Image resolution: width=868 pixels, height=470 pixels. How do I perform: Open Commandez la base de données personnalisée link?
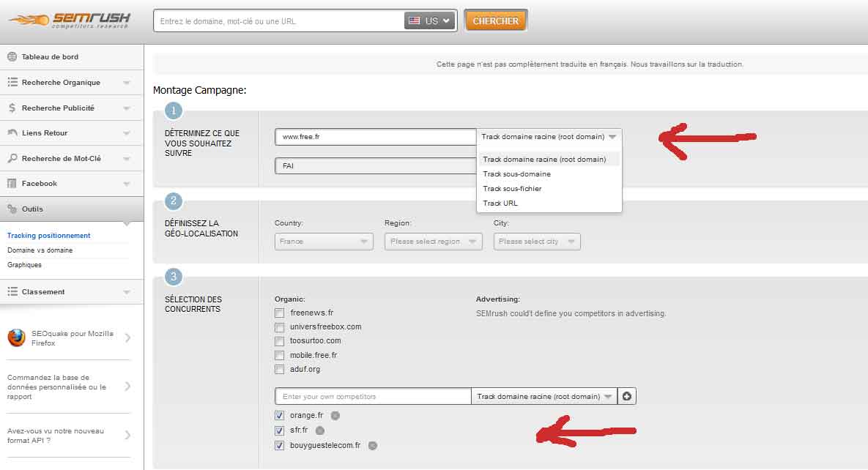click(x=56, y=387)
